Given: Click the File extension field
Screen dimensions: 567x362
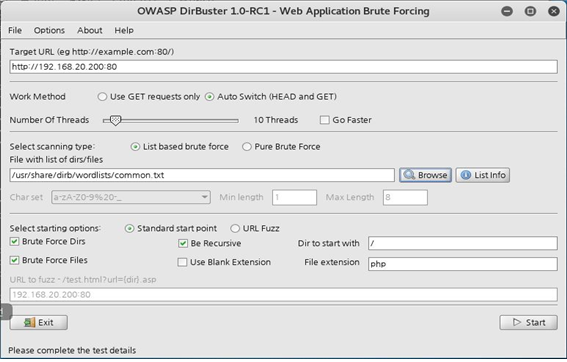Looking at the screenshot, I should pyautogui.click(x=462, y=264).
